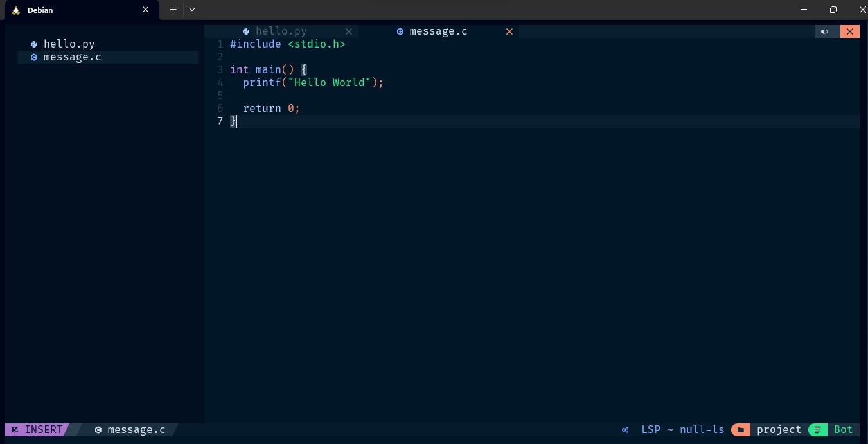Viewport: 868px width, 444px height.
Task: Open the new tab profile dropdown
Action: pos(192,10)
